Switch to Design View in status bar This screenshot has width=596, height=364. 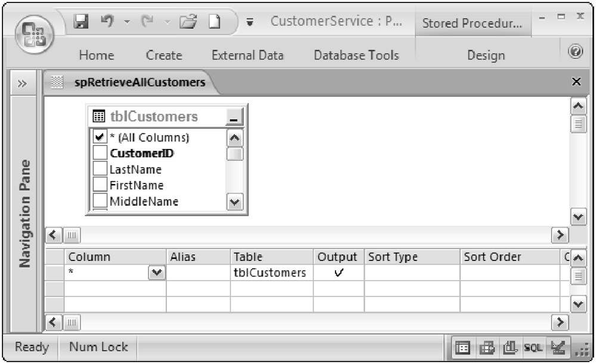(x=558, y=347)
